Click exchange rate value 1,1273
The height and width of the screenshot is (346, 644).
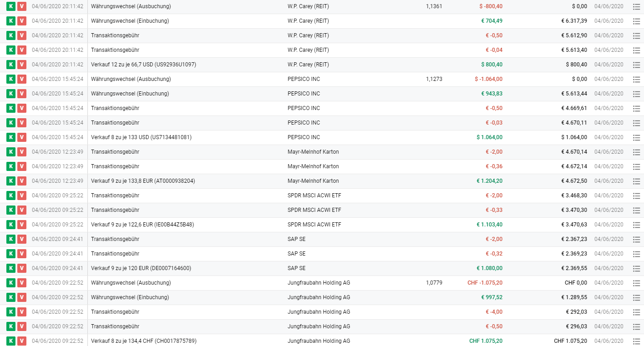434,79
